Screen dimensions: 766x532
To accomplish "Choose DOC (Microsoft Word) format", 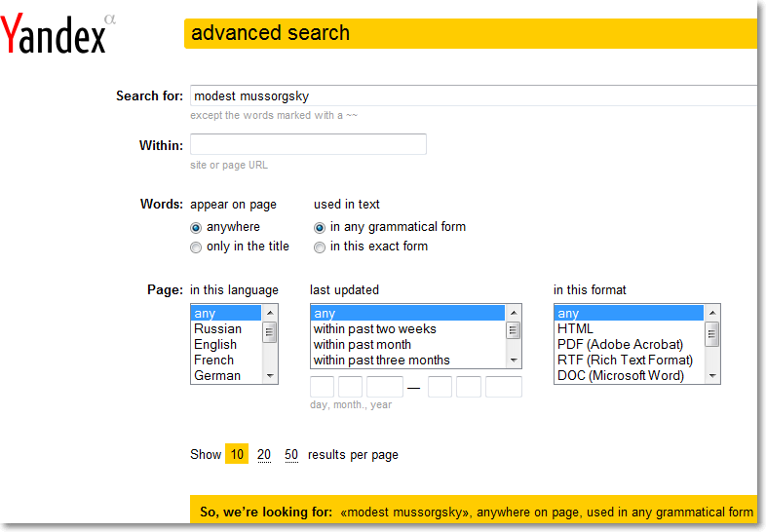I will [x=620, y=376].
